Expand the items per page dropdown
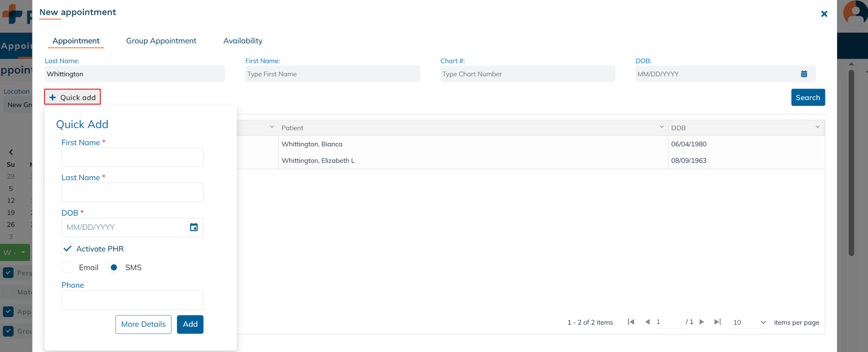Image resolution: width=868 pixels, height=352 pixels. click(x=763, y=322)
